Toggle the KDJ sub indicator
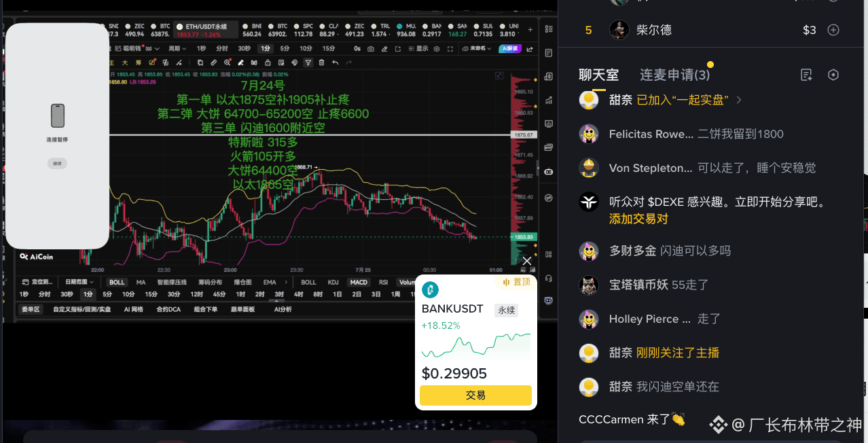Image resolution: width=868 pixels, height=443 pixels. (x=333, y=282)
